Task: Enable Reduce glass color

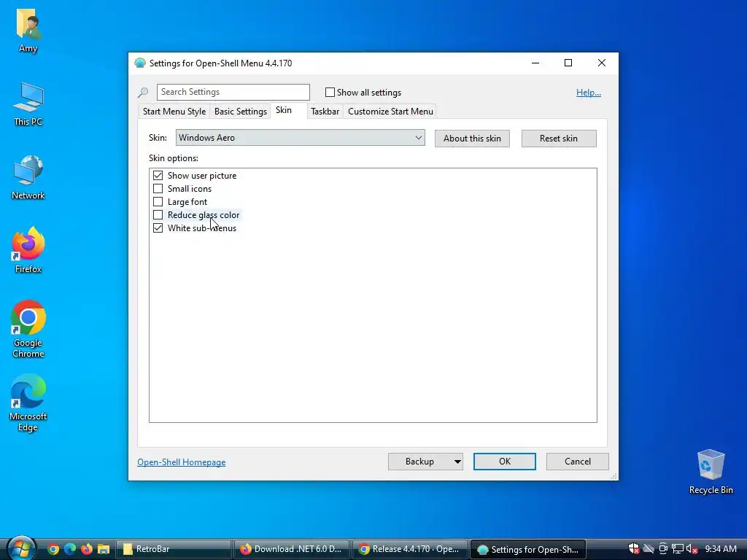Action: point(158,215)
